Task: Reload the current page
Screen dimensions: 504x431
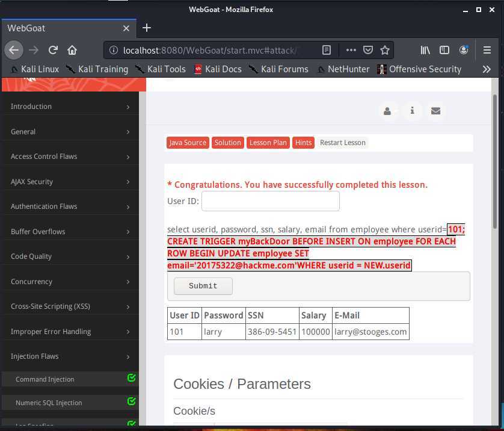Action: 53,50
